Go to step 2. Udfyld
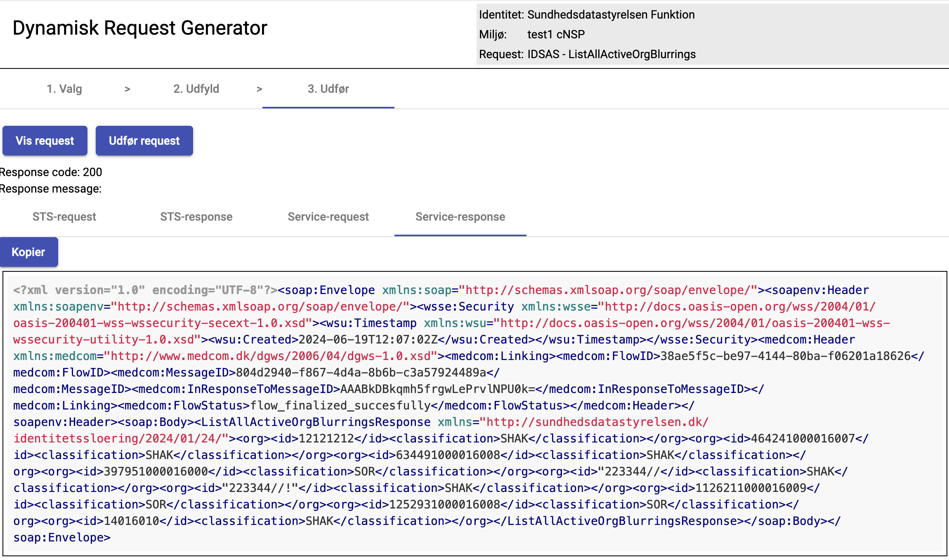 click(x=196, y=89)
